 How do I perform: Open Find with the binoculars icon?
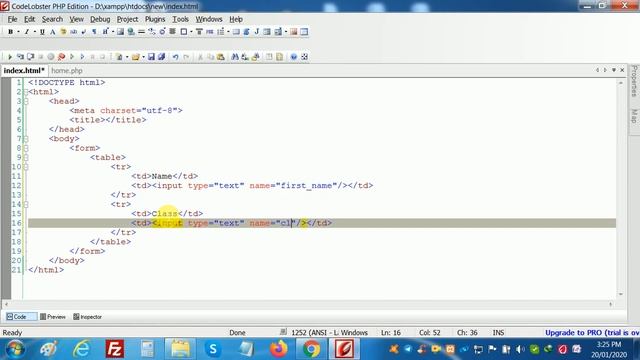[235, 57]
